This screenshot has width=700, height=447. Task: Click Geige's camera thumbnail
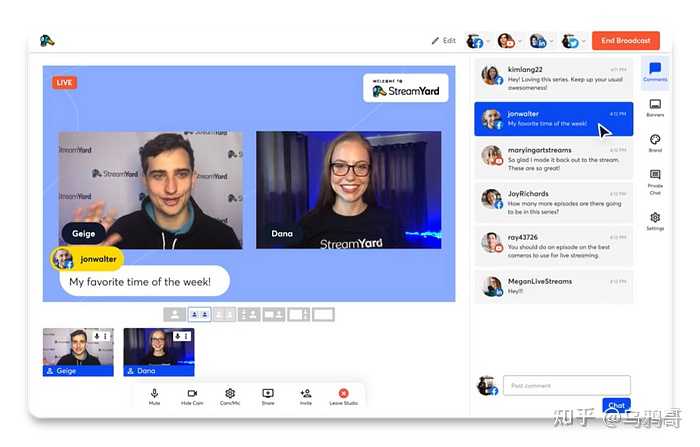78,352
